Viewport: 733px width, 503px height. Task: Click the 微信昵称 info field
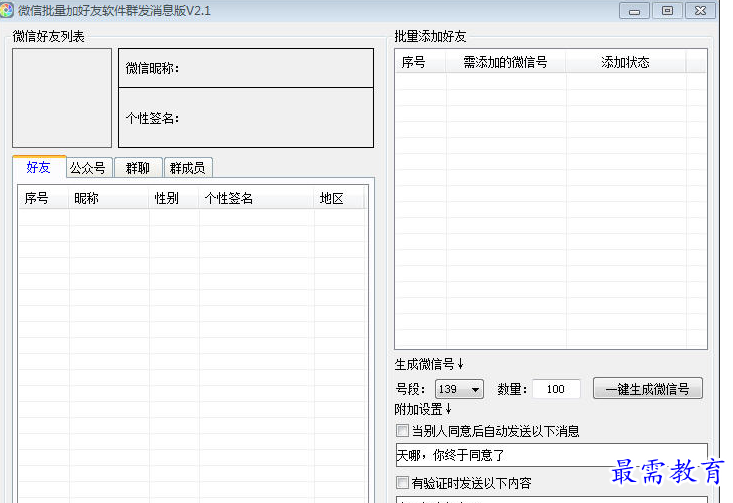coord(246,68)
